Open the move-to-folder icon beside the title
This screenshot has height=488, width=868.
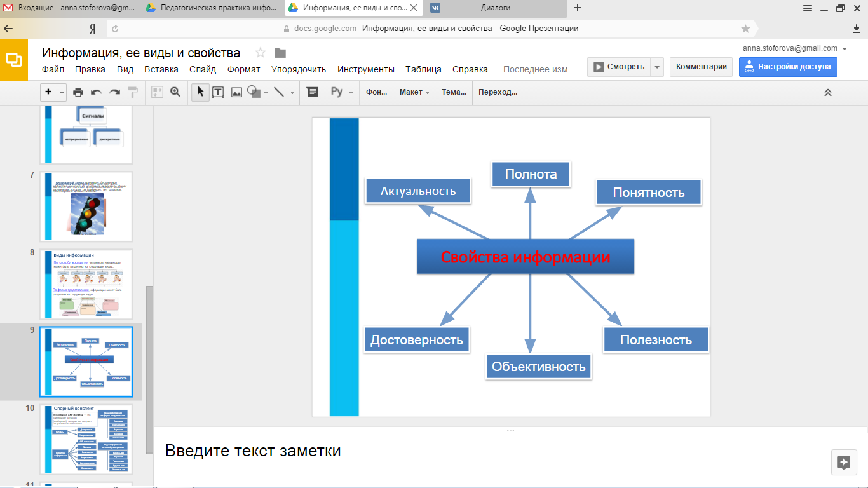280,53
